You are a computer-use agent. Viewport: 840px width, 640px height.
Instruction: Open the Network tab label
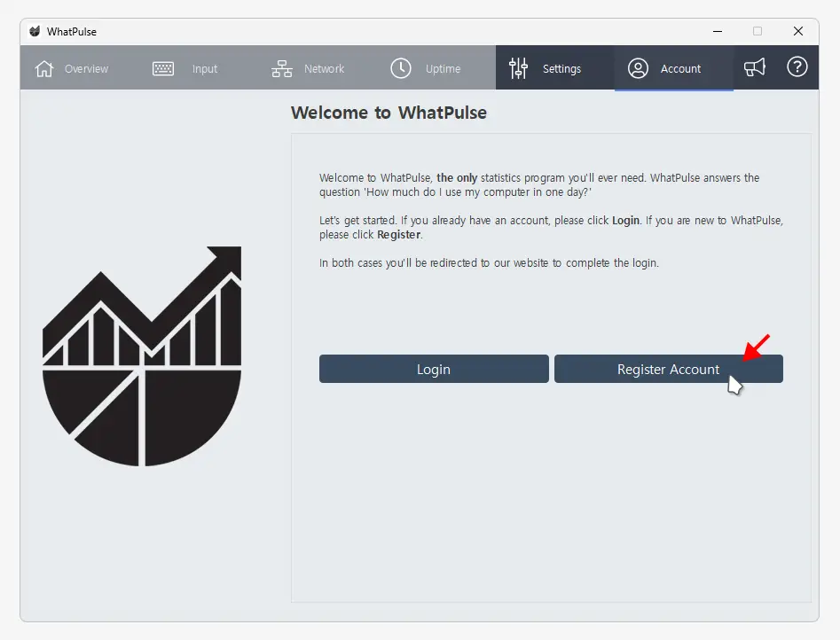(324, 69)
